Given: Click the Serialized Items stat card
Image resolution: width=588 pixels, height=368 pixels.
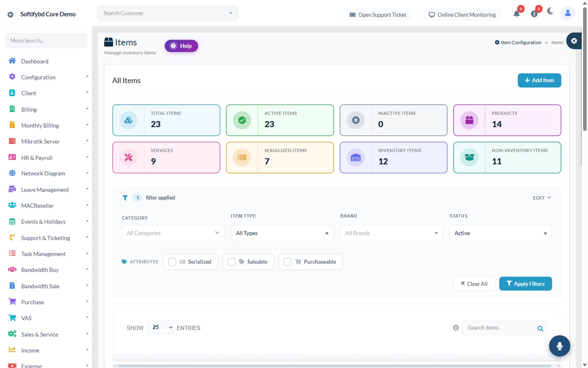Looking at the screenshot, I should pyautogui.click(x=280, y=157).
